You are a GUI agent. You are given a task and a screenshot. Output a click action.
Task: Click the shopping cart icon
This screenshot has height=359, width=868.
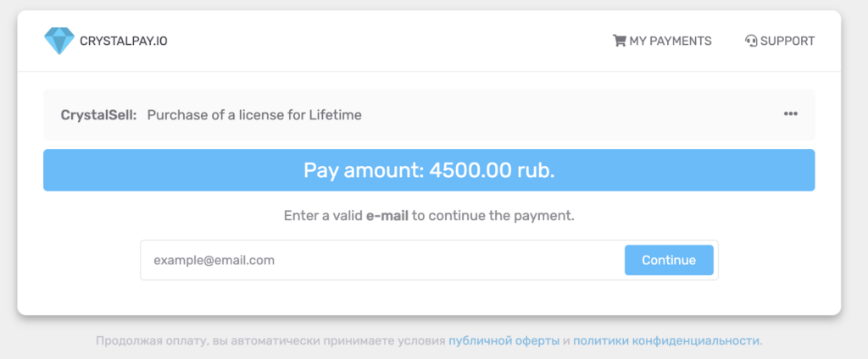pos(620,41)
